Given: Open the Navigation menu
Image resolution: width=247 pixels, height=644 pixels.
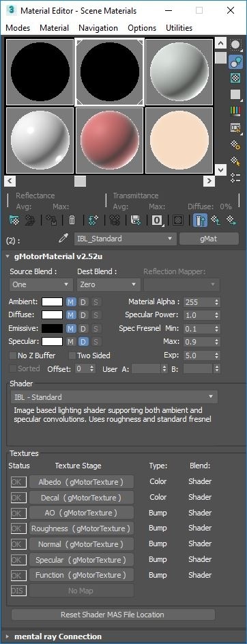Looking at the screenshot, I should [98, 28].
